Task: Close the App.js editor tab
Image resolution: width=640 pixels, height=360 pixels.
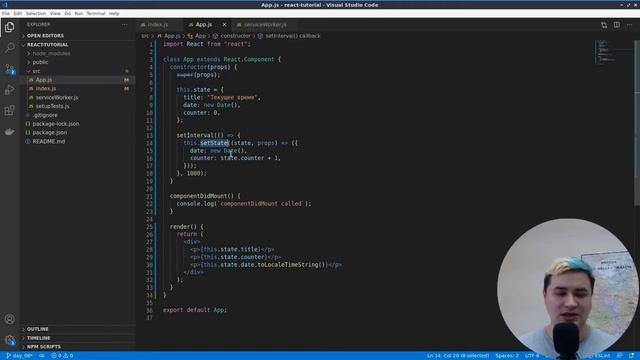Action: (x=224, y=24)
